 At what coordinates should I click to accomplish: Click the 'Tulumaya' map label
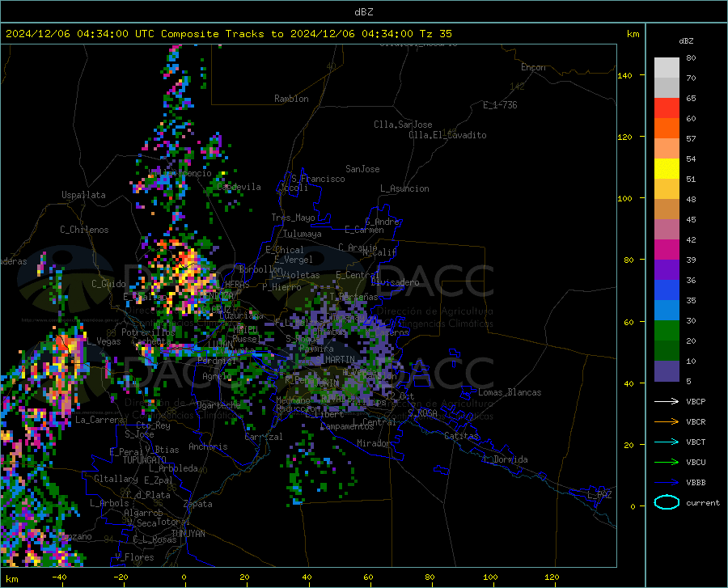303,234
